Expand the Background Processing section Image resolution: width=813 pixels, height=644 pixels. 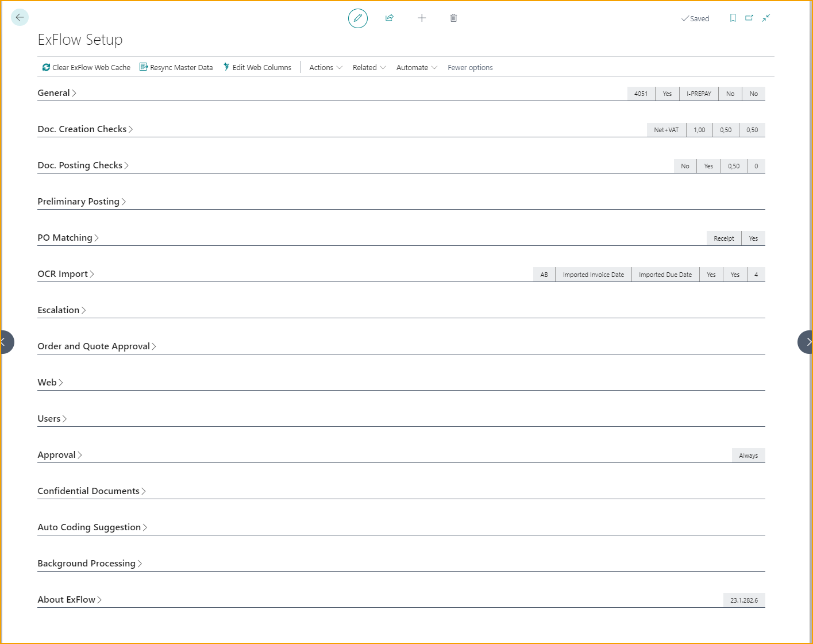coord(90,563)
